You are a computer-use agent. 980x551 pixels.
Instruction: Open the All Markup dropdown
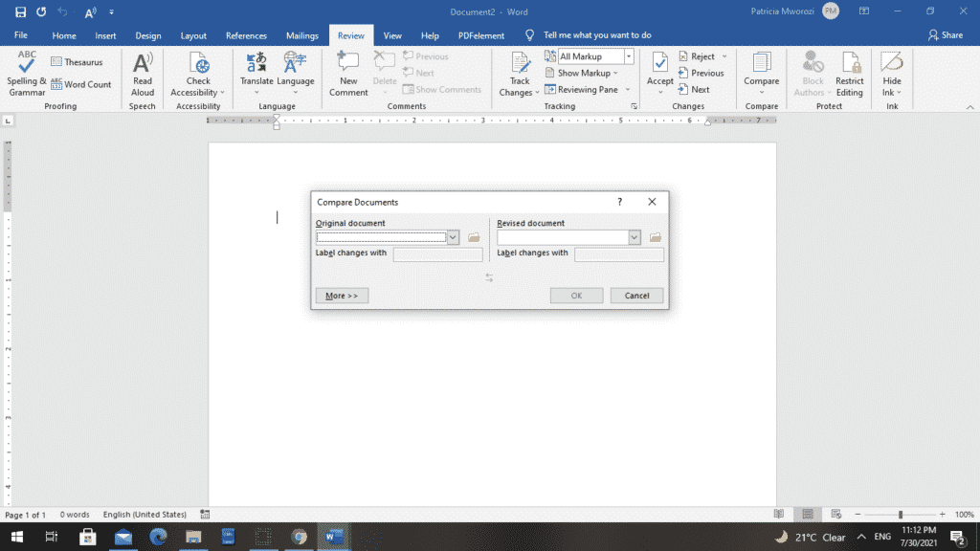[x=629, y=56]
